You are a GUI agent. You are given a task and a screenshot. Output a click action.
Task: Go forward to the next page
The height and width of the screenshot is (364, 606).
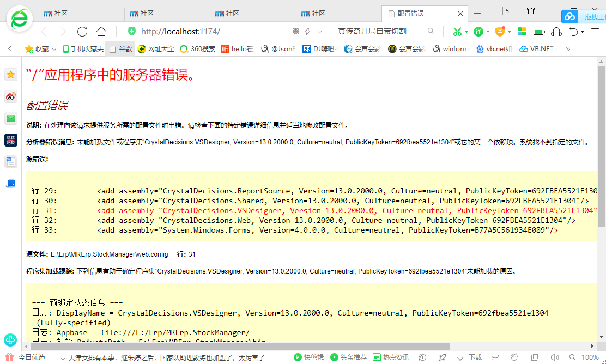63,32
